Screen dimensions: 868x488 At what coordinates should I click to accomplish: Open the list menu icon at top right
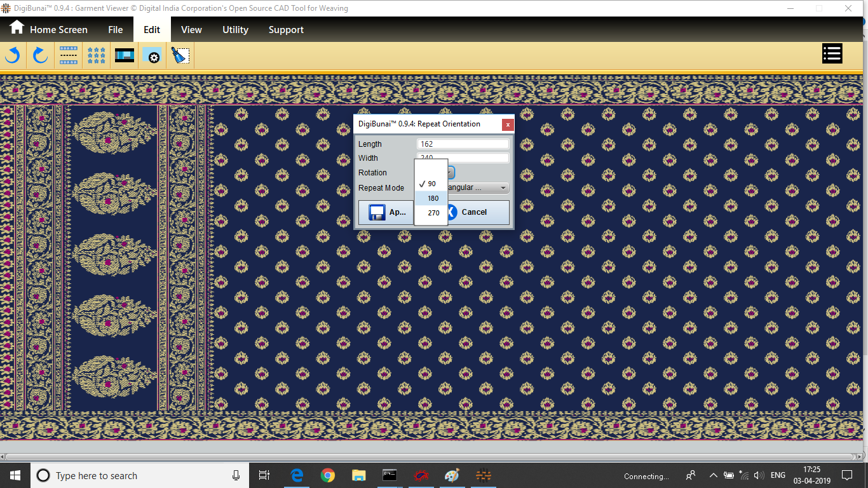click(x=832, y=54)
